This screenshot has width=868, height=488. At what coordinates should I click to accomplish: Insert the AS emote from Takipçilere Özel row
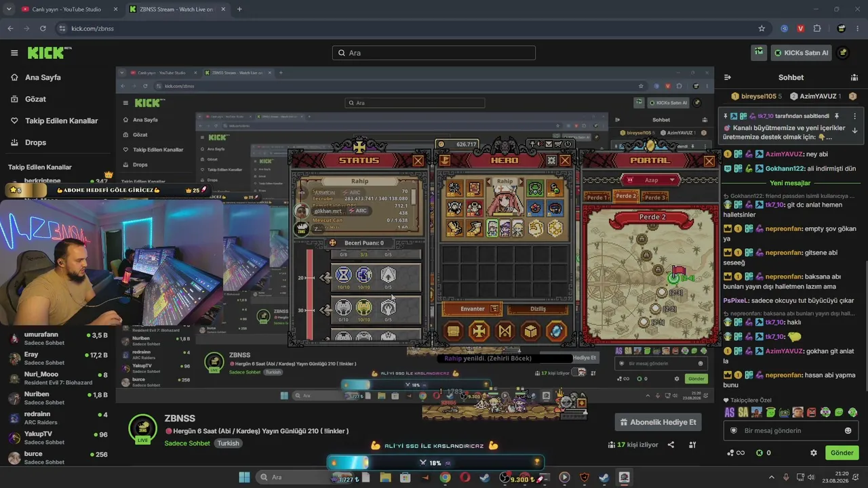[730, 412]
